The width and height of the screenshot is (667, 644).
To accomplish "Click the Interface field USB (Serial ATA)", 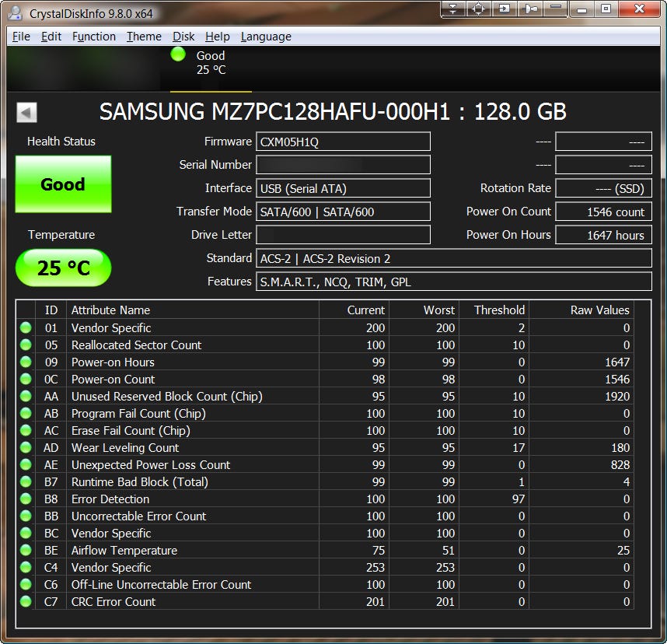I will click(x=343, y=188).
